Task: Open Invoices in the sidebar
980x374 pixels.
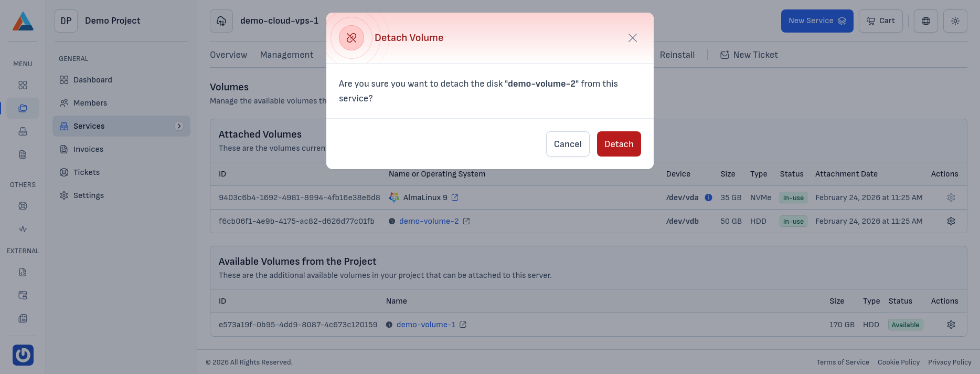Action: (88, 149)
